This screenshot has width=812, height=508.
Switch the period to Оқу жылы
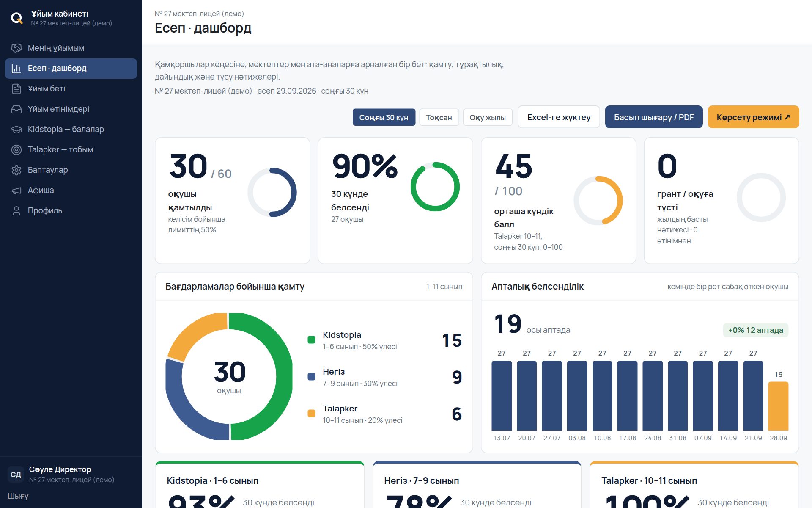[x=488, y=117]
